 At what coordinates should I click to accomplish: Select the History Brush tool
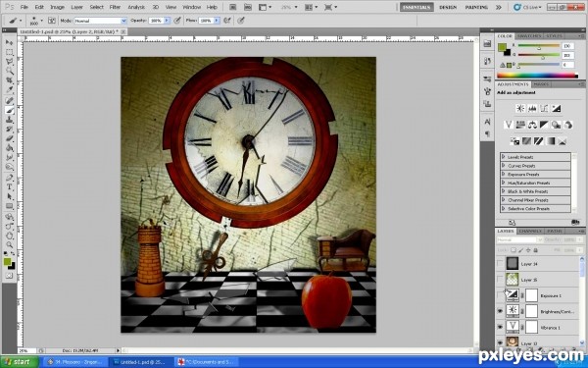pyautogui.click(x=9, y=130)
